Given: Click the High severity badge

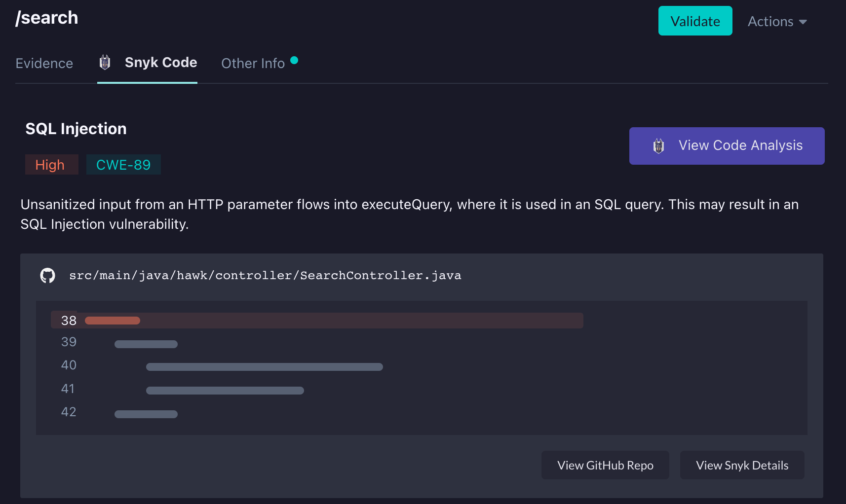Looking at the screenshot, I should click(51, 164).
